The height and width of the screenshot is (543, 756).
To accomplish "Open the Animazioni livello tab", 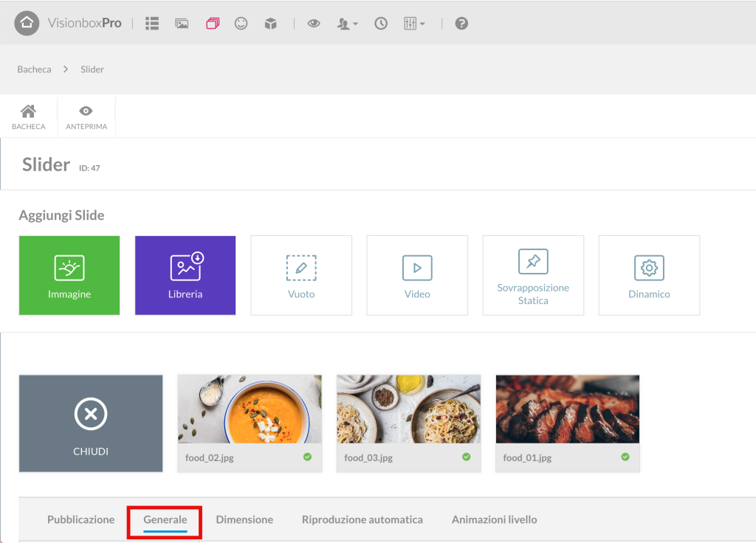I will click(494, 519).
